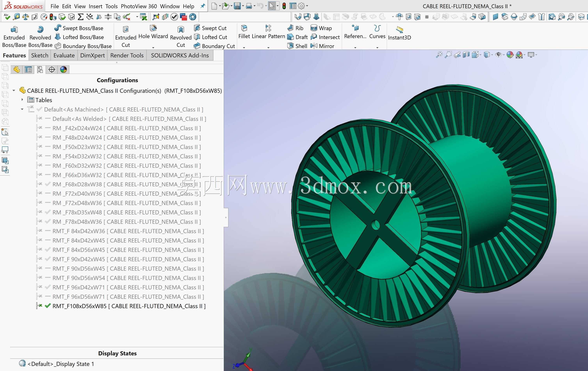
Task: Open the DisplayManager color sphere tab
Action: click(63, 70)
